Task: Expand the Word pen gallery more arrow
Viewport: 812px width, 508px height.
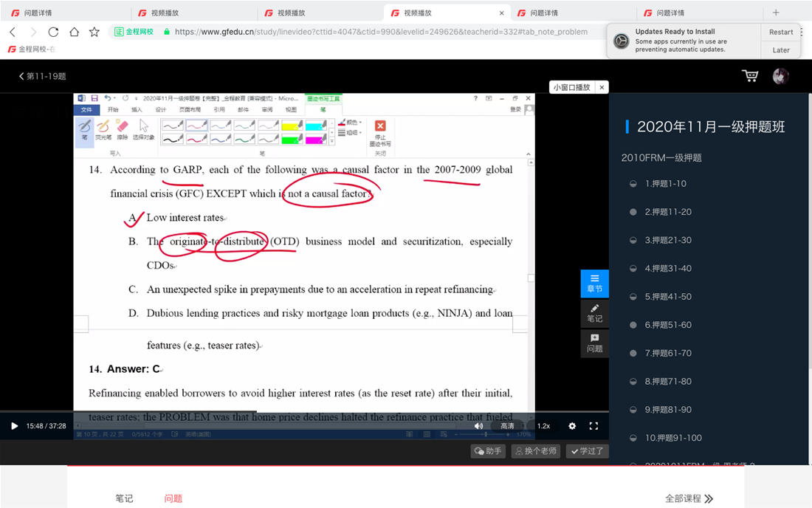Action: (332, 141)
